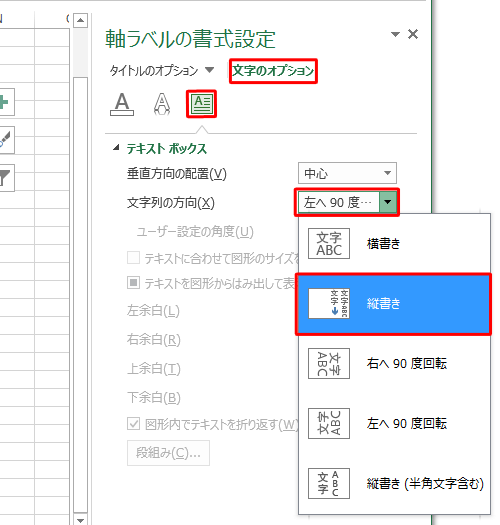Choose 縦書き from the list
Screen dimensions: 500x525
click(395, 304)
